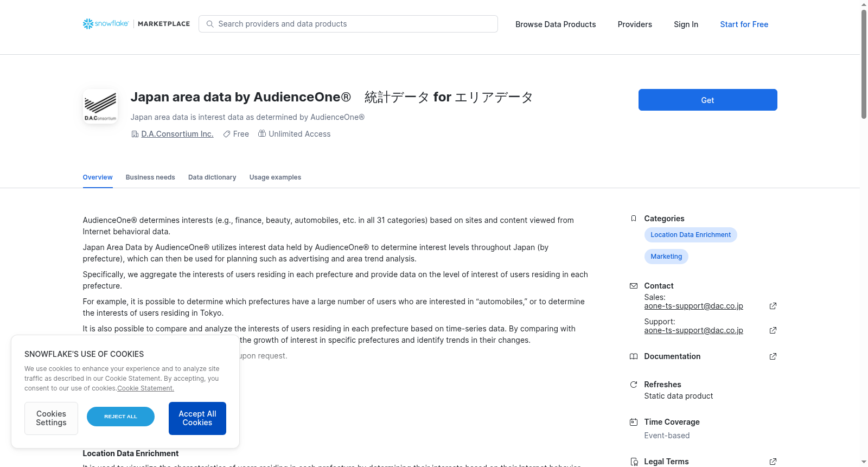The image size is (868, 467).
Task: Click Accept All Cookies button
Action: 197,418
